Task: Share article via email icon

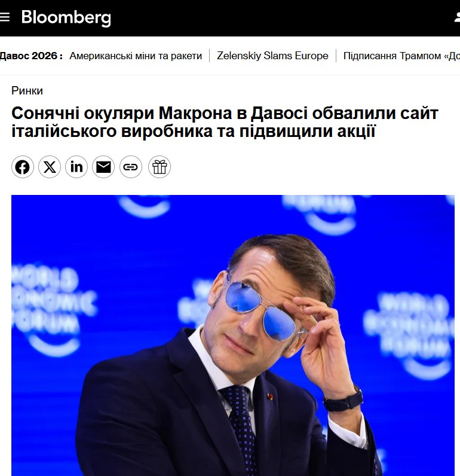Action: pos(103,167)
